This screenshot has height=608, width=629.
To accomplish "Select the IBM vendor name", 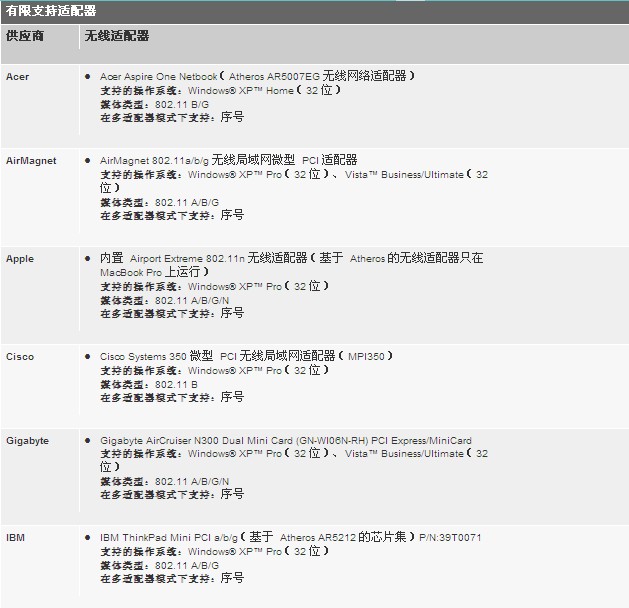I will (15, 538).
